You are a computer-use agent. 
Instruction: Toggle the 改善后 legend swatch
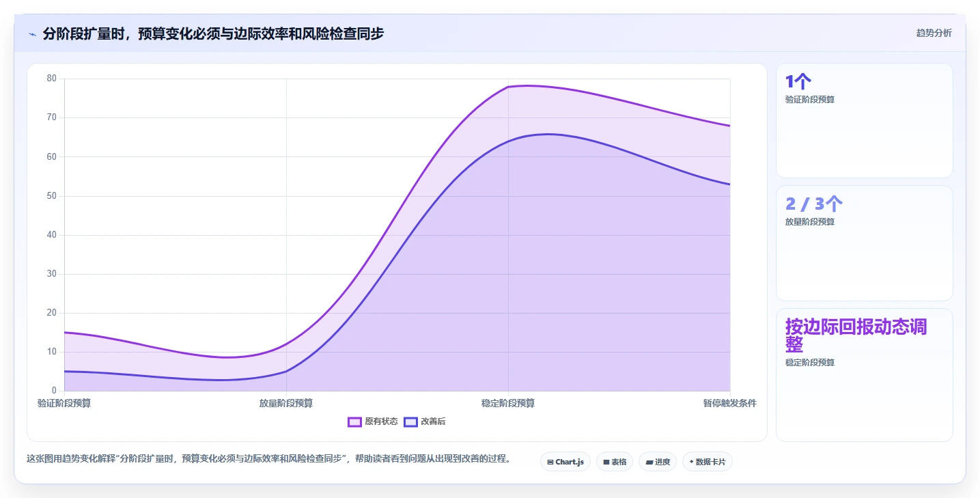[410, 421]
